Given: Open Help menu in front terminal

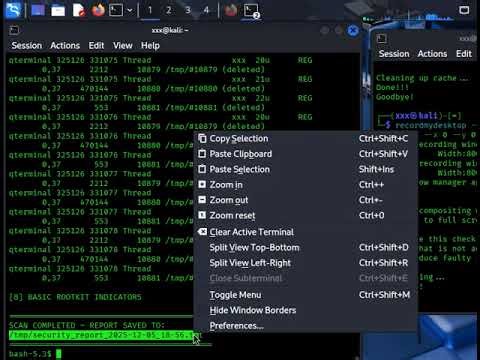Looking at the screenshot, I should point(150,45).
